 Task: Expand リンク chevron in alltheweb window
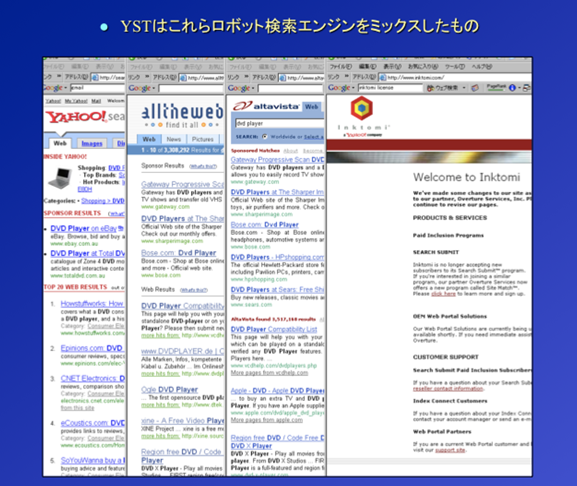(x=147, y=77)
